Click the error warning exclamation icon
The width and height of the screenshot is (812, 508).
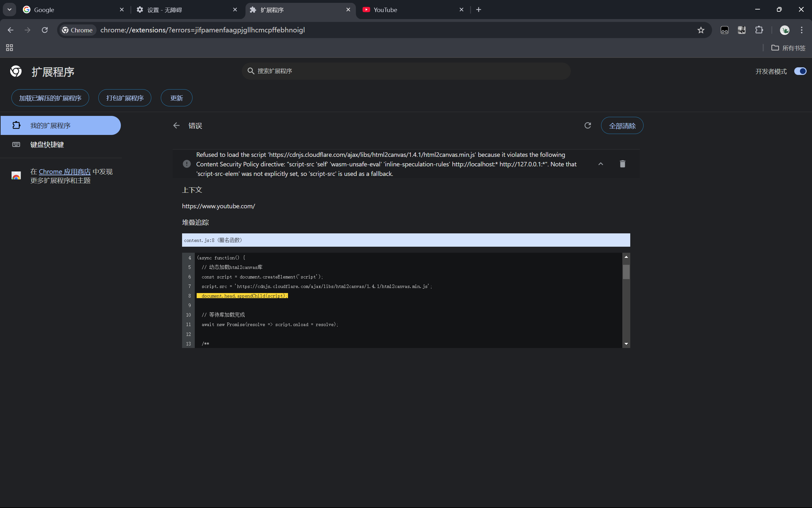click(187, 164)
